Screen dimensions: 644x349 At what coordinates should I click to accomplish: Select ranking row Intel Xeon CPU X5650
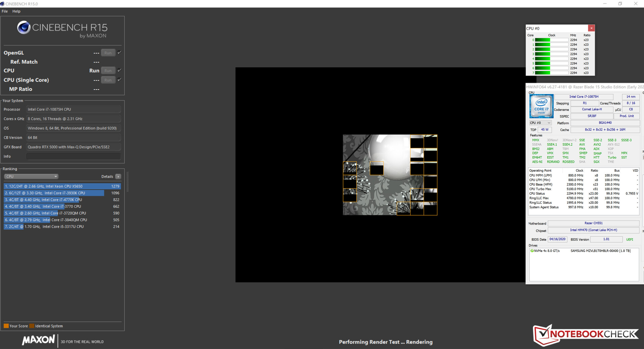(62, 186)
